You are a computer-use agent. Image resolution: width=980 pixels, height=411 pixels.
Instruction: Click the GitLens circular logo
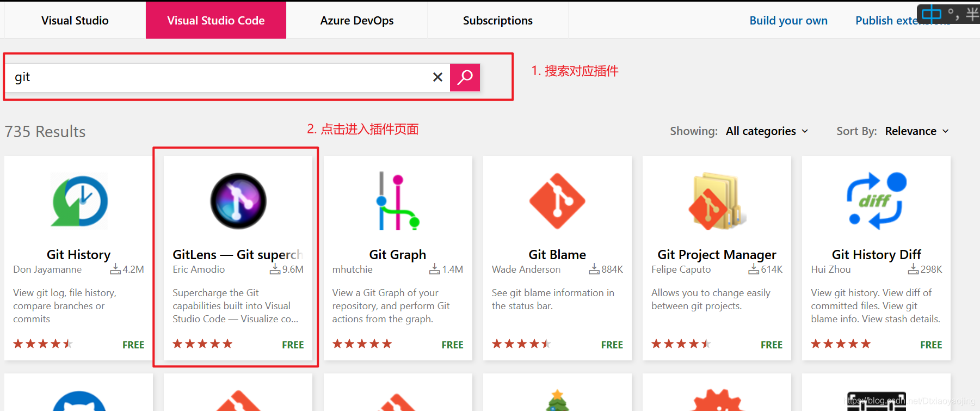click(x=238, y=201)
